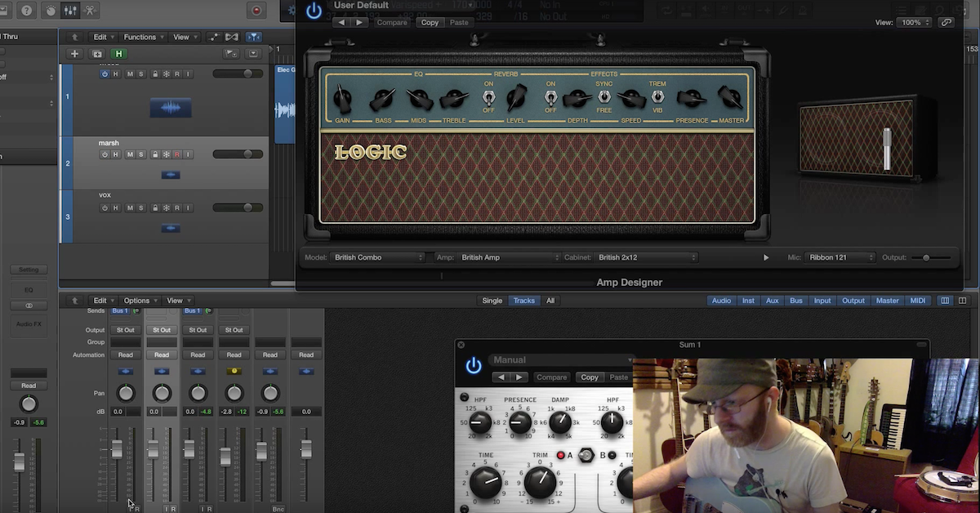Open the Model British Combo dropdown
Image resolution: width=980 pixels, height=513 pixels.
click(379, 257)
